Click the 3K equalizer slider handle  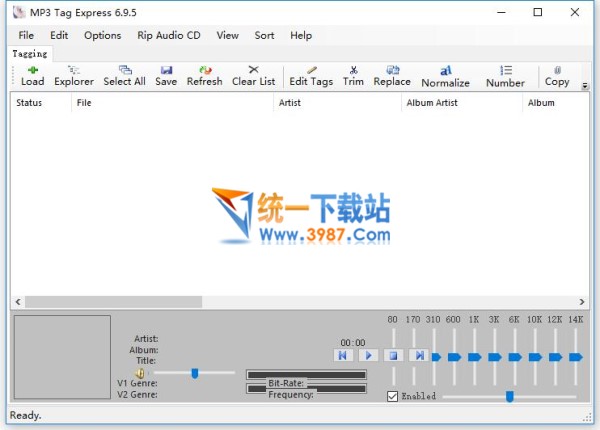tap(495, 357)
